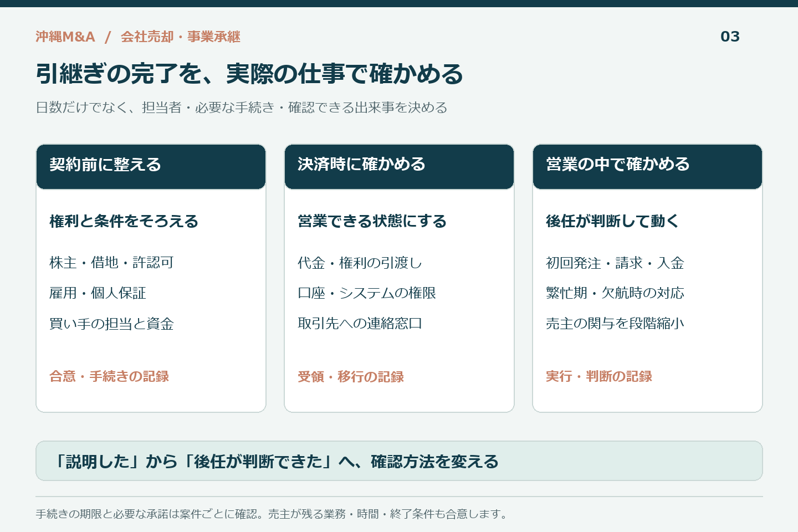Click the line 取引先への連絡窓口
798x532 pixels.
point(360,324)
